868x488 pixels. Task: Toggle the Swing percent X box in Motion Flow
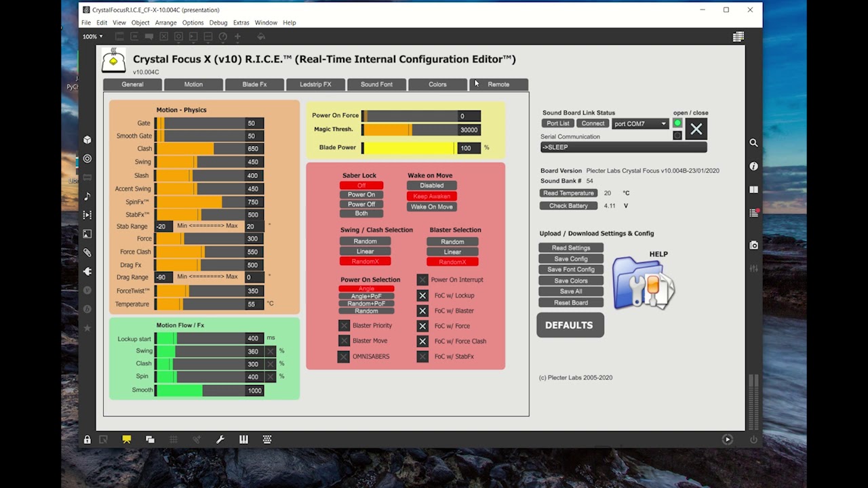pos(271,351)
